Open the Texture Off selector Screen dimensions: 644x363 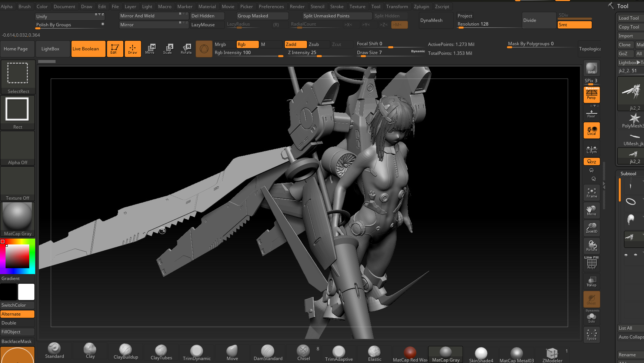pos(18,184)
